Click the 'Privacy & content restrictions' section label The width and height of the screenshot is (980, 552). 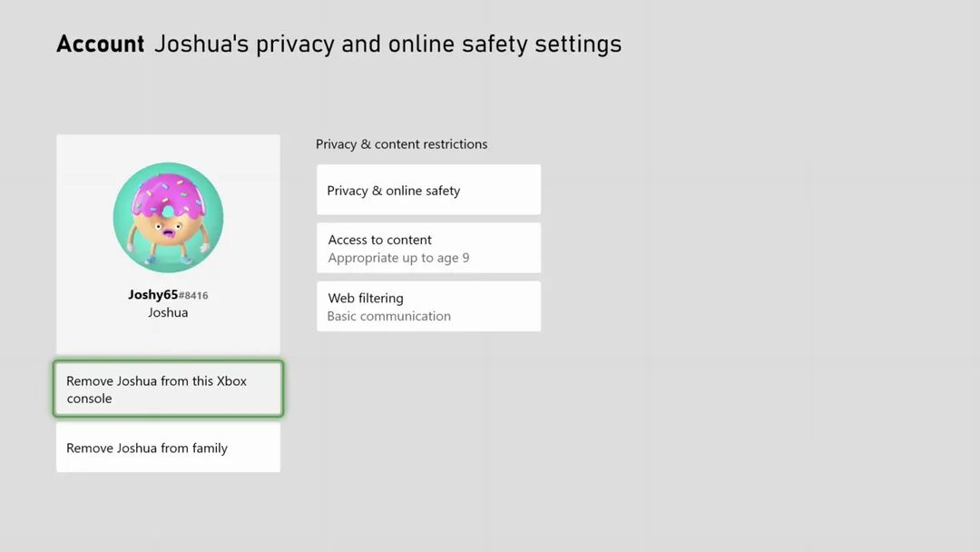pyautogui.click(x=401, y=144)
